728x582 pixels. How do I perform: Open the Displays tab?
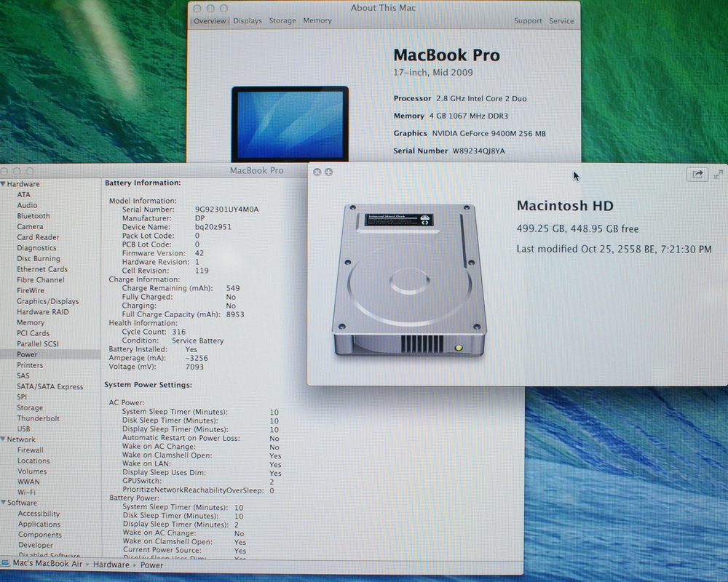click(248, 21)
